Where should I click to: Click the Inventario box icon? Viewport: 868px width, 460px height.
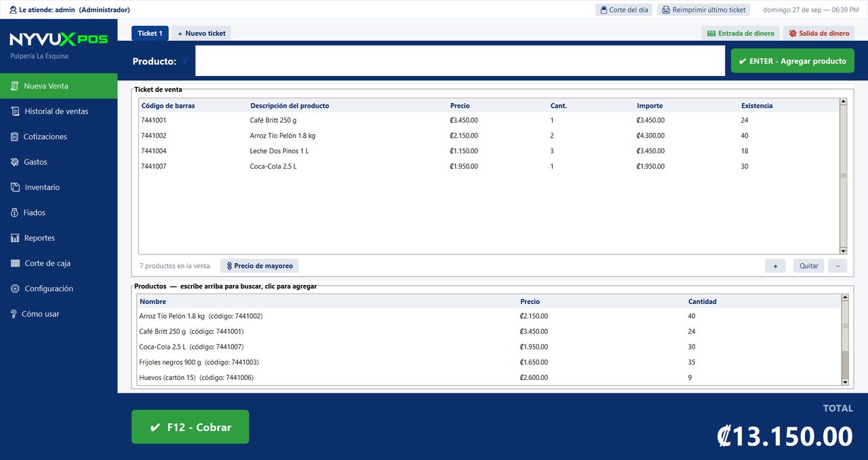(15, 187)
